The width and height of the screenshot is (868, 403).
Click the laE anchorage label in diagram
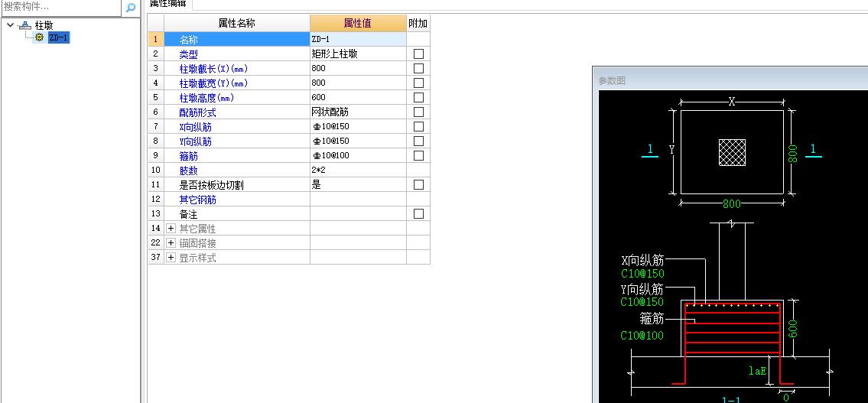click(x=758, y=371)
